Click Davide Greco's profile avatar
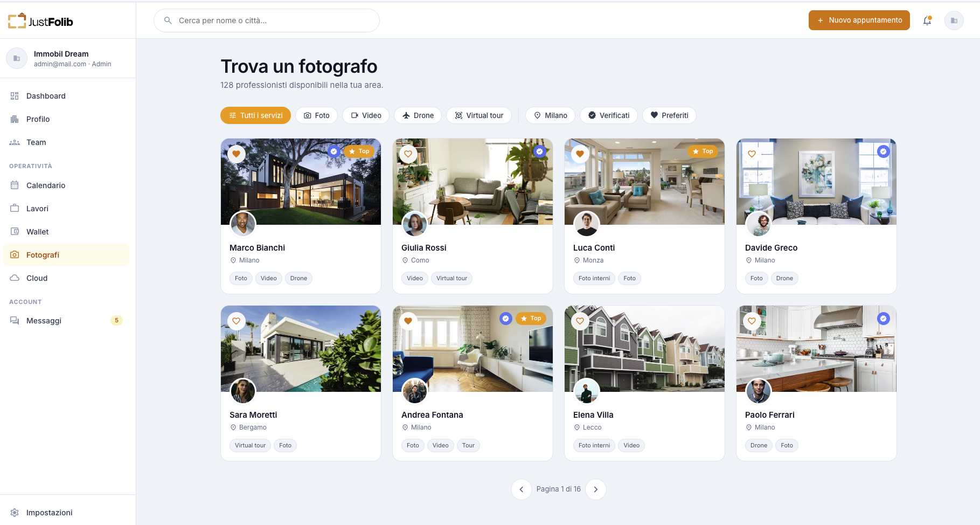This screenshot has height=525, width=980. click(759, 224)
